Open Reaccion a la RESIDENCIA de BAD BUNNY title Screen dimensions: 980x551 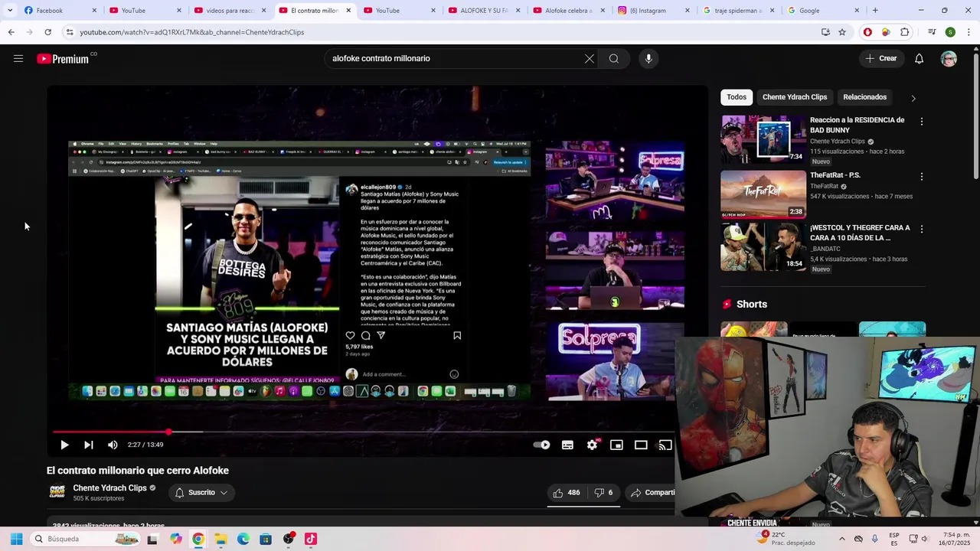point(857,125)
